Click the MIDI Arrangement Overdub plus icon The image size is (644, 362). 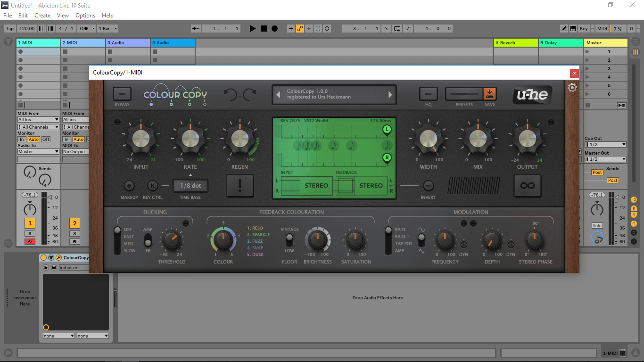(x=291, y=29)
